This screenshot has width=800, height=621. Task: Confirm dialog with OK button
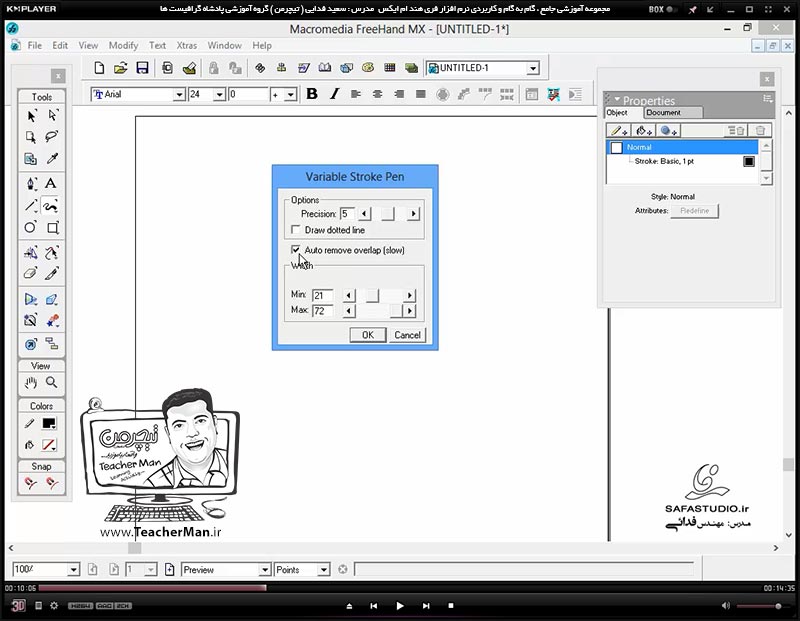[368, 335]
